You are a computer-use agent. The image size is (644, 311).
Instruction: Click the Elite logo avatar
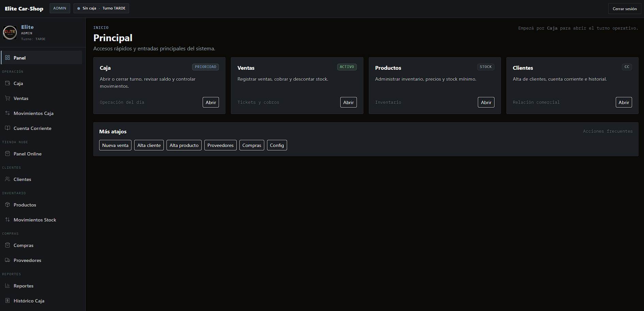point(10,33)
